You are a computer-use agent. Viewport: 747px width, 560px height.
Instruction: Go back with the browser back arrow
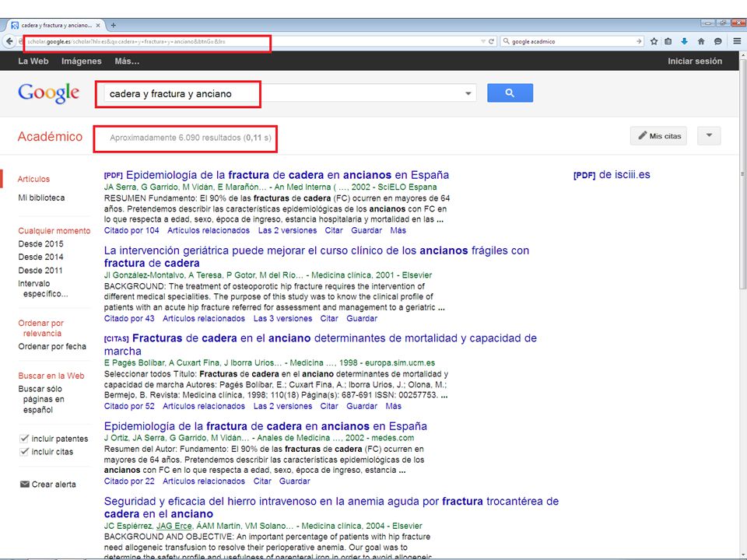tap(9, 41)
